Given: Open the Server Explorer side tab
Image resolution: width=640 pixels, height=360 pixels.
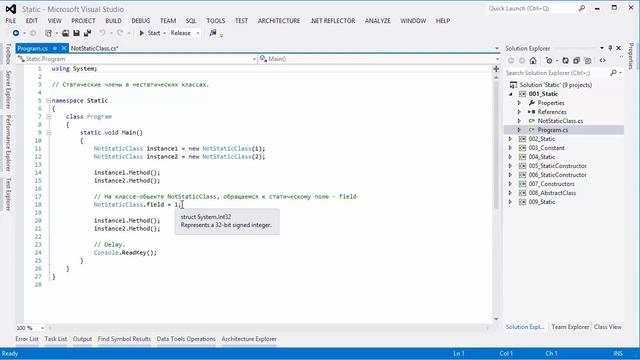Looking at the screenshot, I should coord(8,89).
